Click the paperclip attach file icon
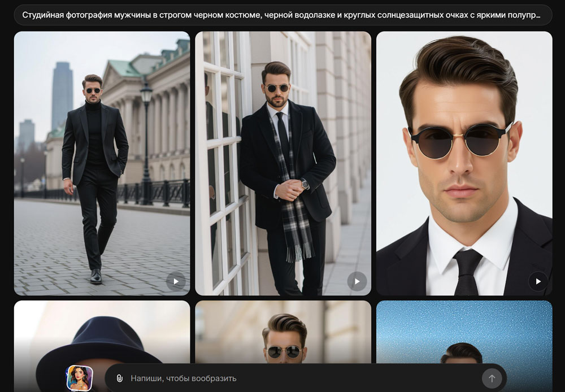Screen dimensions: 565x392 (119, 378)
